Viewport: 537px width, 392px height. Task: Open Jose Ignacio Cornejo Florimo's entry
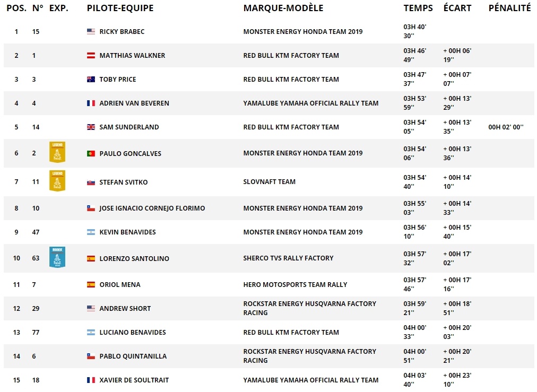pyautogui.click(x=152, y=208)
